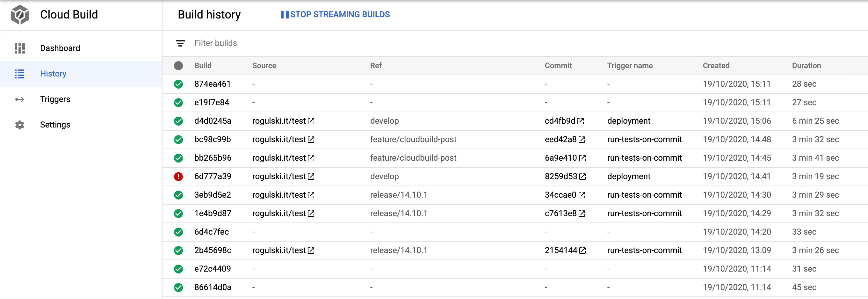
Task: Go to Triggers in the sidebar
Action: [x=81, y=99]
